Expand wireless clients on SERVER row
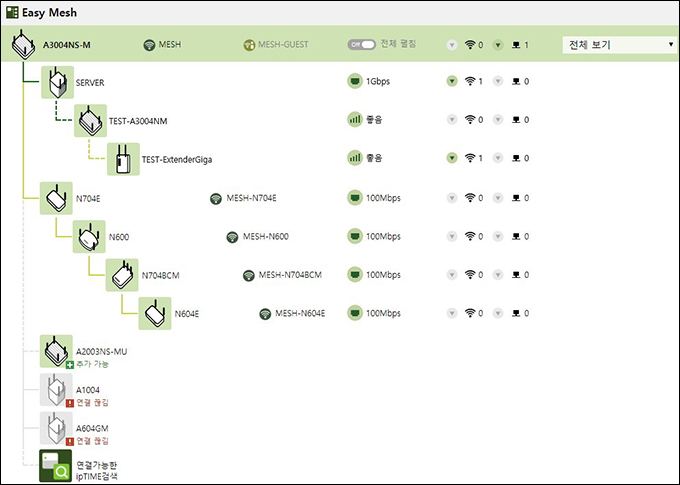Screen dimensions: 680x485 click(x=452, y=81)
